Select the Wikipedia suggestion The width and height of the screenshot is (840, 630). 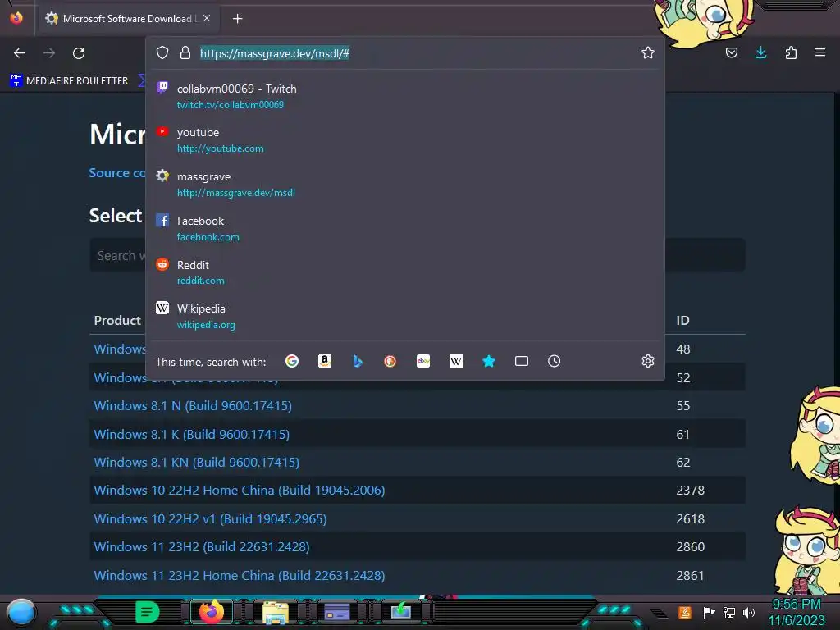[x=405, y=316]
